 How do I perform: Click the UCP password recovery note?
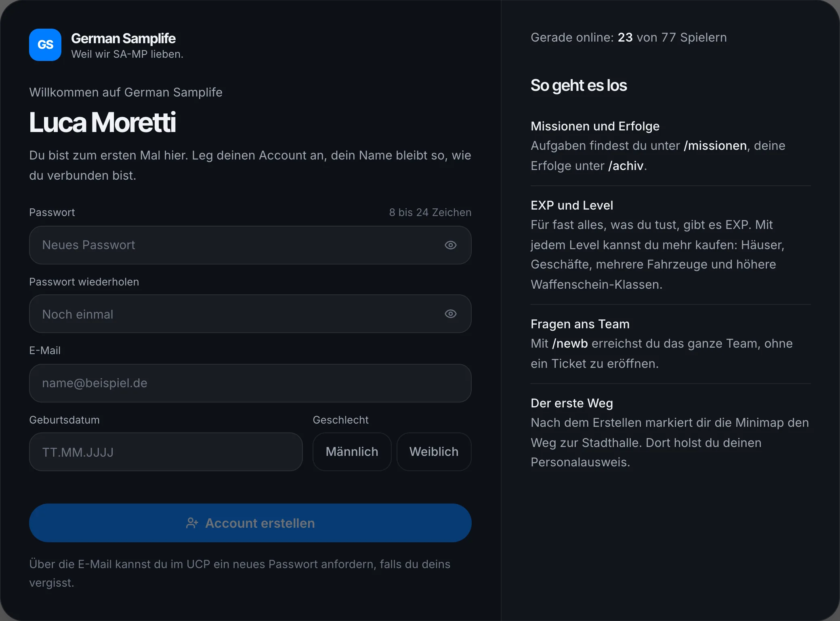pos(240,573)
